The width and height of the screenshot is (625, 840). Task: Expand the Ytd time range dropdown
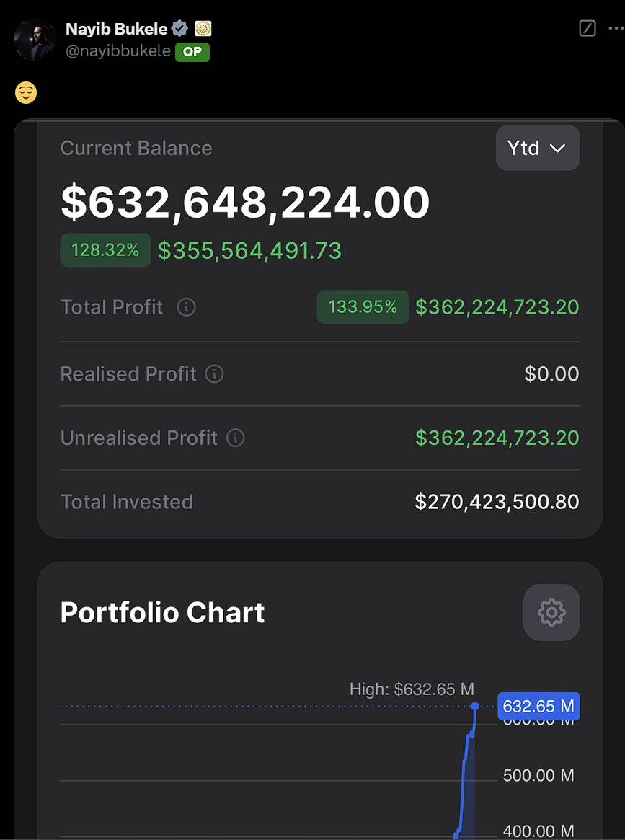pyautogui.click(x=537, y=149)
